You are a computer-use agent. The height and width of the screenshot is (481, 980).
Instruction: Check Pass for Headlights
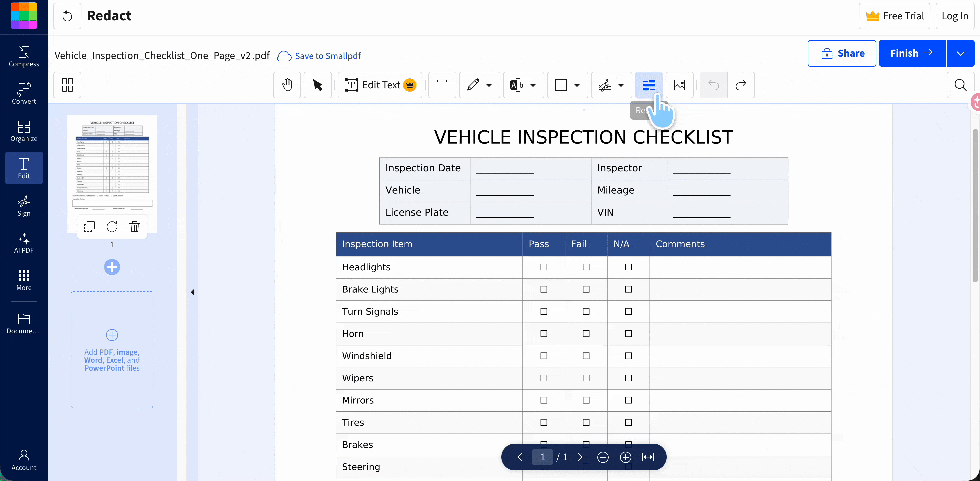pyautogui.click(x=544, y=267)
